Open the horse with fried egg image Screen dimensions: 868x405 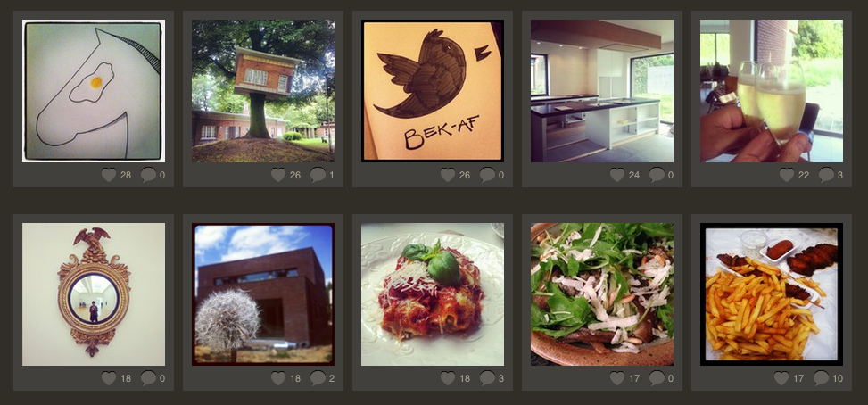click(x=94, y=91)
